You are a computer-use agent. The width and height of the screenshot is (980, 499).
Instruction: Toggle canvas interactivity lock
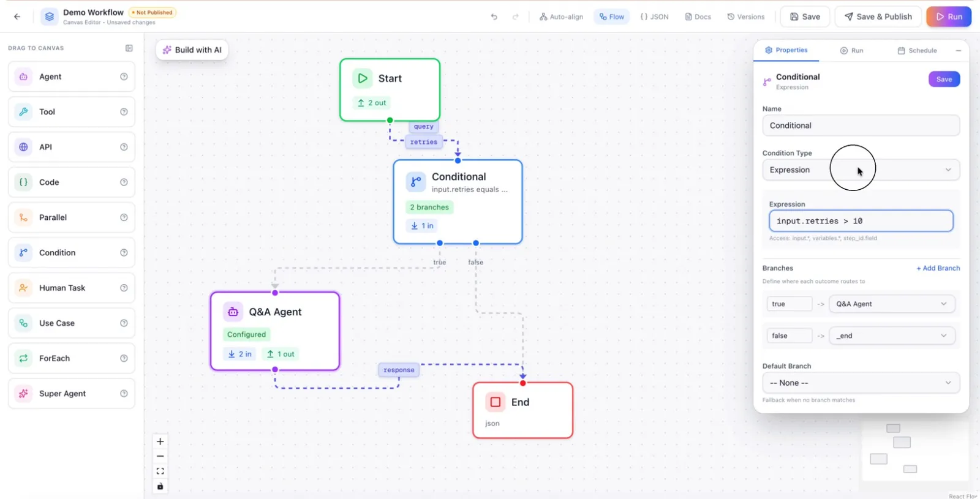160,486
